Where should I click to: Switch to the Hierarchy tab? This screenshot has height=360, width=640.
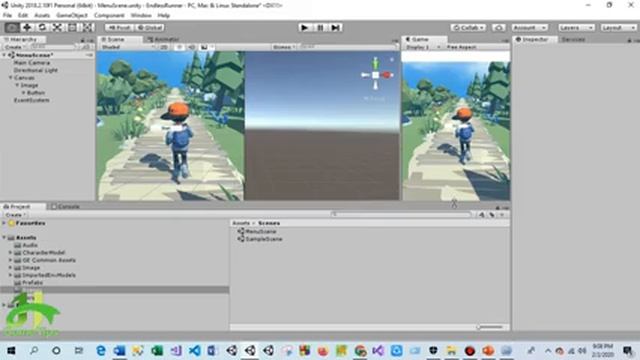tap(22, 40)
